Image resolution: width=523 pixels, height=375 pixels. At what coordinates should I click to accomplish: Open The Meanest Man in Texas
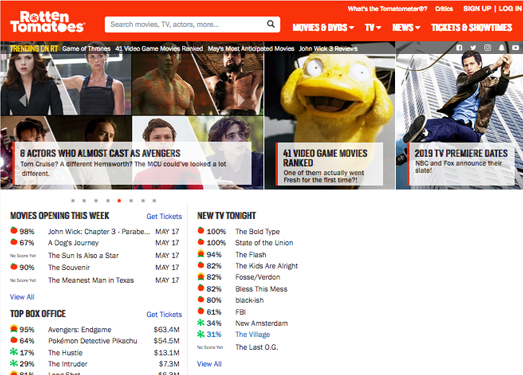[x=91, y=280]
